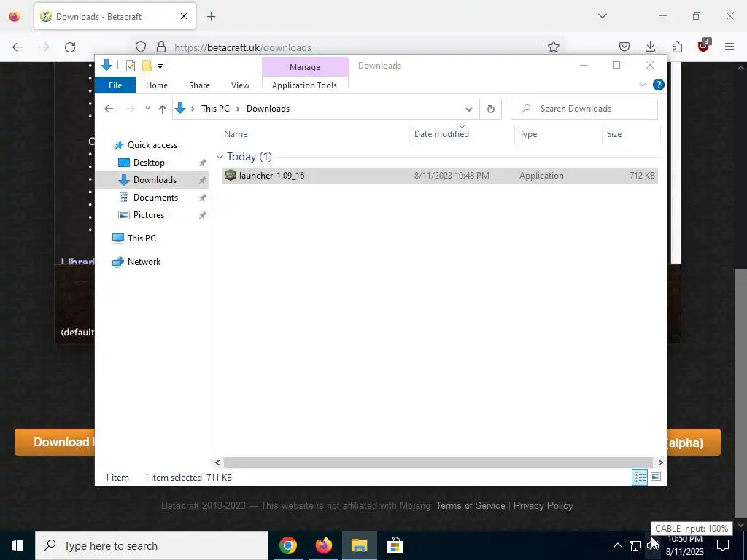
Task: Open the Windows notification center
Action: click(723, 545)
